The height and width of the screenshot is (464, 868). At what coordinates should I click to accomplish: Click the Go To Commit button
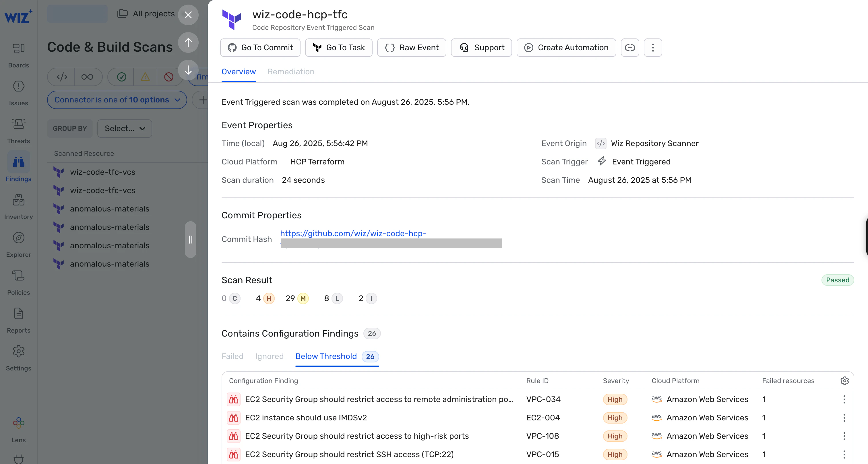(260, 48)
